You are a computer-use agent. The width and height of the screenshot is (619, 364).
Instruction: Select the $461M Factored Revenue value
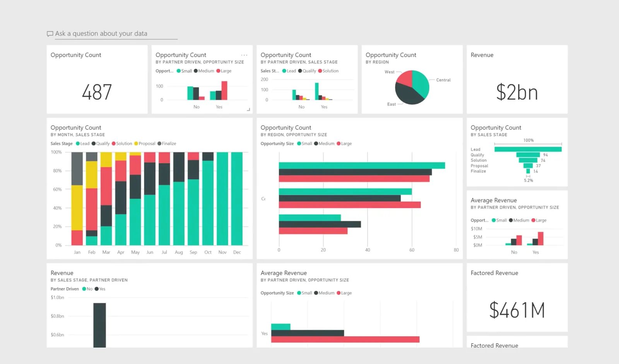click(x=517, y=310)
